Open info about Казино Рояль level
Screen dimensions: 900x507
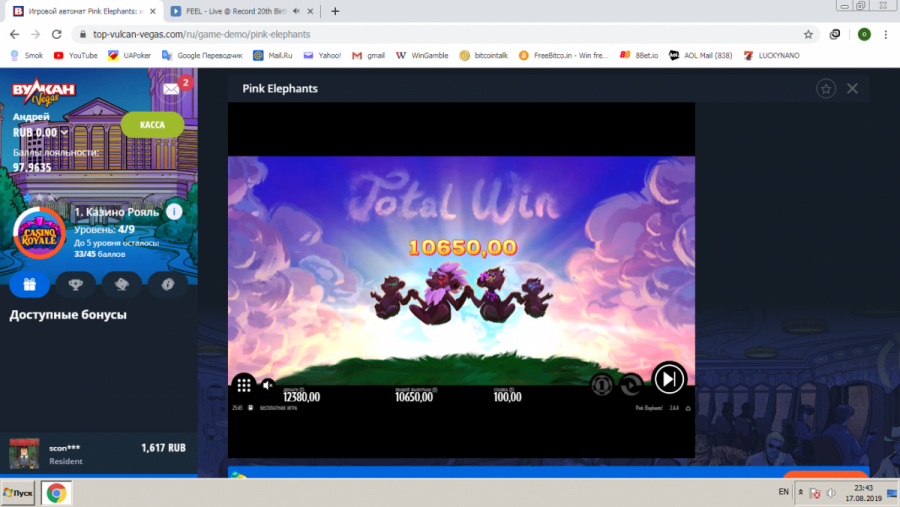tap(174, 211)
